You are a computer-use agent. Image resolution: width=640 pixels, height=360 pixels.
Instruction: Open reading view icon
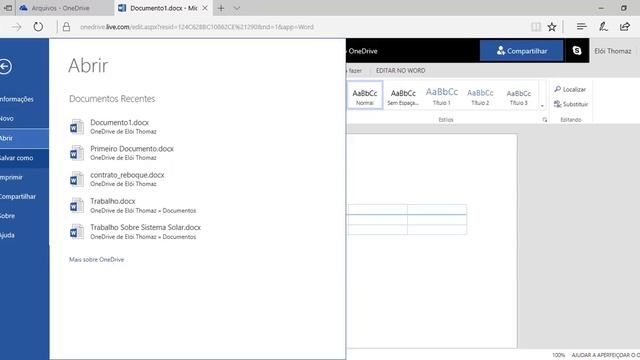536,27
